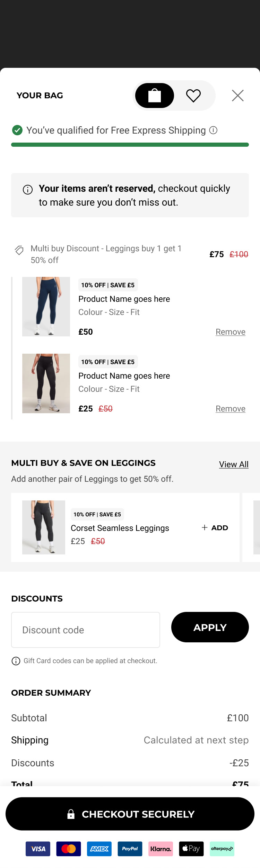
Task: Click Checkout Securely button
Action: coord(130,814)
